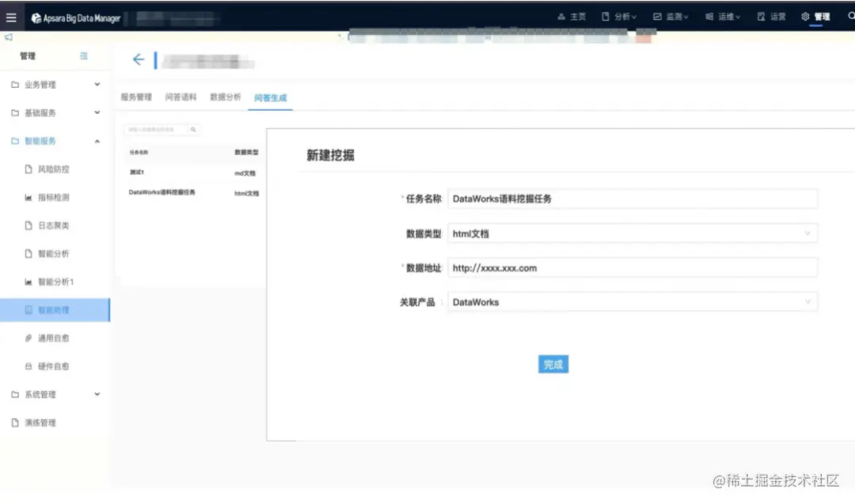Select 硬件自愈 in the sidebar

click(50, 366)
